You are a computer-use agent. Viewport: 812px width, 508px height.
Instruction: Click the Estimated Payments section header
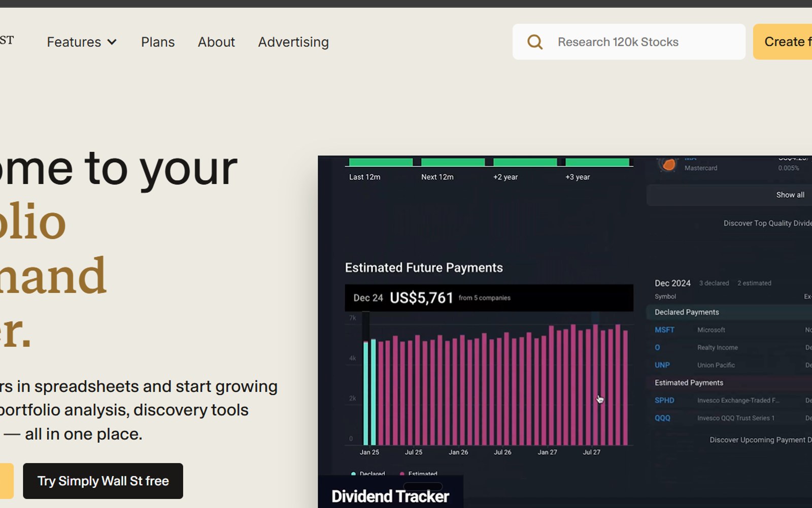pyautogui.click(x=689, y=383)
